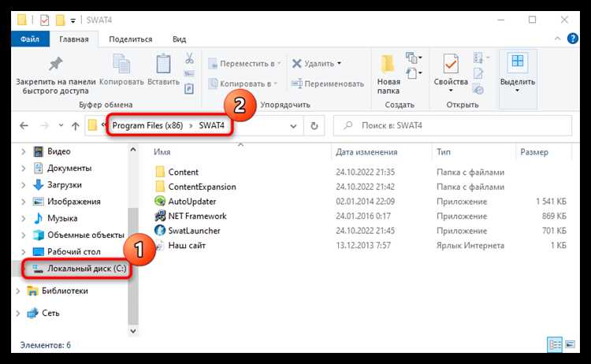Click the edit icon in Открыть group
591x364 pixels.
tap(478, 73)
